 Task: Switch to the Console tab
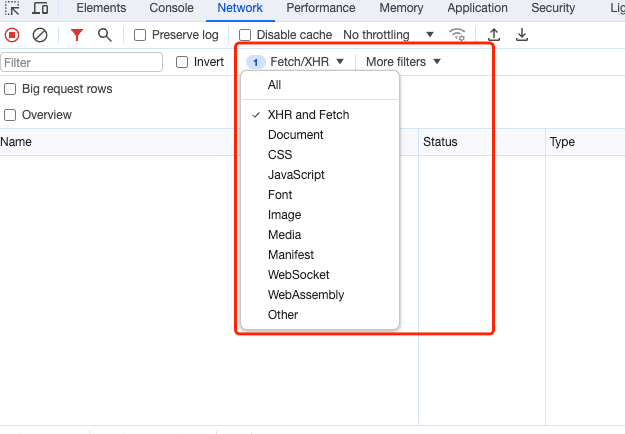(171, 8)
